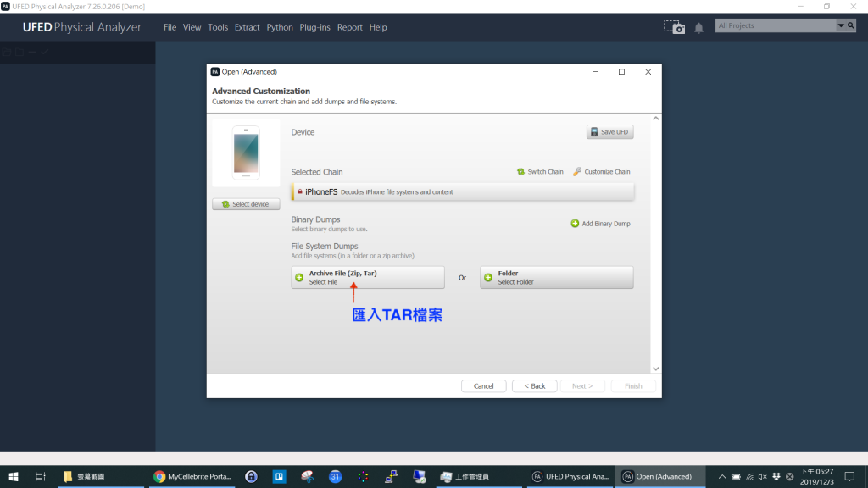Screen dimensions: 868x488
Task: Select the iPhoneFS chain row
Action: 462,192
